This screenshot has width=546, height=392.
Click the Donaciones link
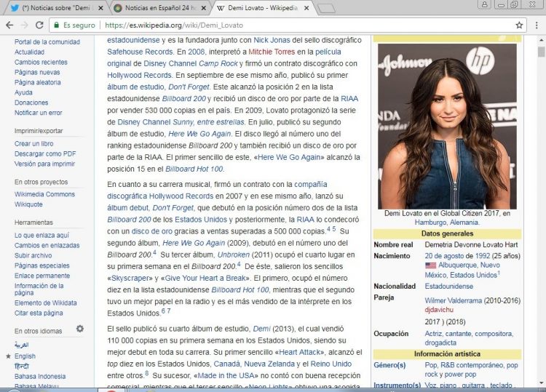[31, 103]
